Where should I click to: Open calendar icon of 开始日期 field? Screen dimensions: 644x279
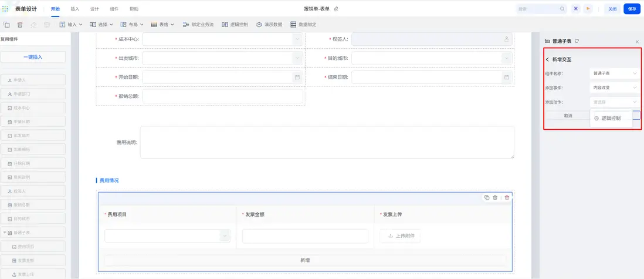[297, 78]
